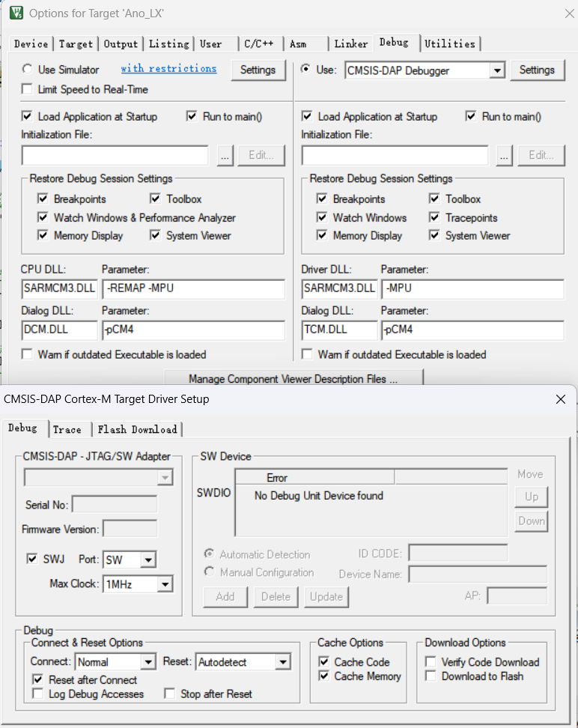Open the Trace tab in driver setup
The height and width of the screenshot is (728, 578).
[x=67, y=429]
